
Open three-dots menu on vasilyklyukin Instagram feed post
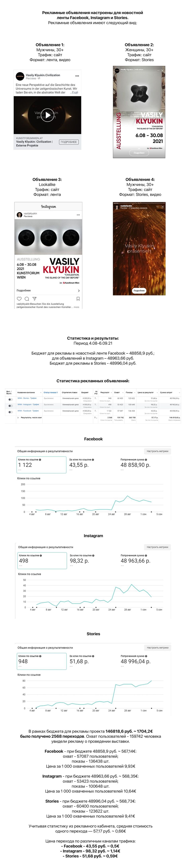point(78,215)
